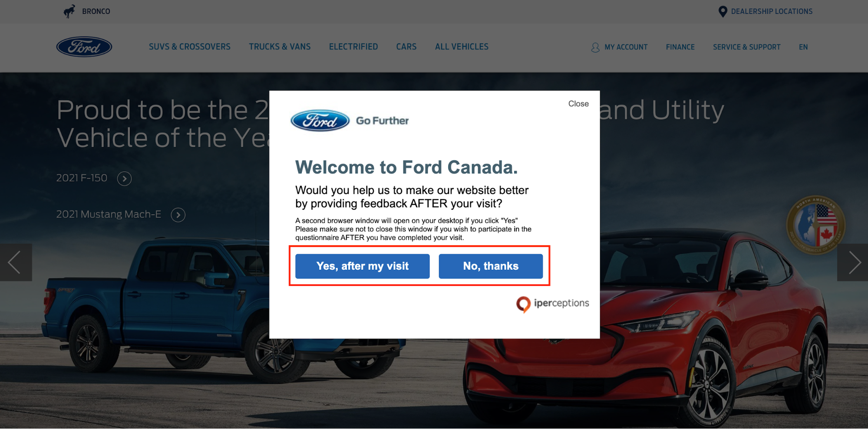This screenshot has width=868, height=429.
Task: Open the Trucks & Vans menu
Action: point(280,47)
